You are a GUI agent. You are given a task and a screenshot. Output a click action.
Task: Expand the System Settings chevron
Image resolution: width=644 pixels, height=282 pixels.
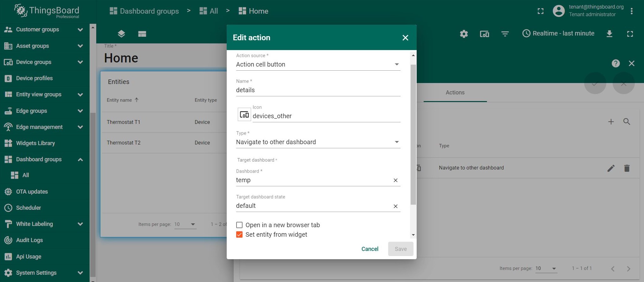(80, 273)
